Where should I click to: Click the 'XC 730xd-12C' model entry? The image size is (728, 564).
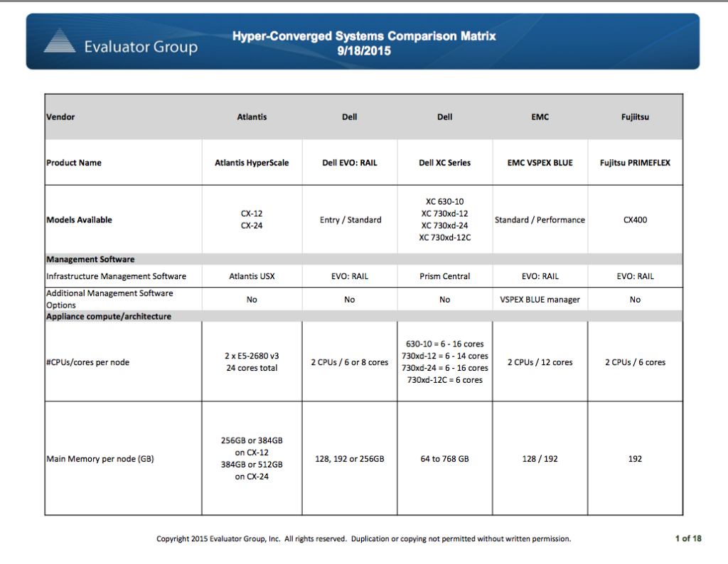tap(445, 237)
